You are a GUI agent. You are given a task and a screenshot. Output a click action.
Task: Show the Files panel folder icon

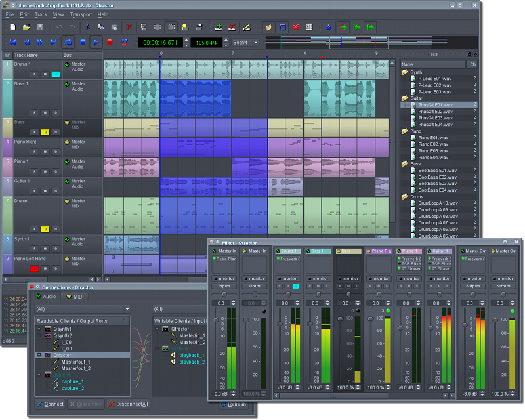pos(268,27)
